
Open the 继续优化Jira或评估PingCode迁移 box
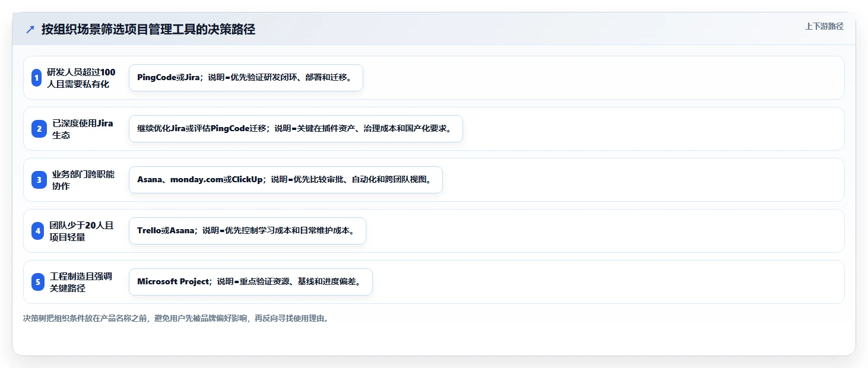(296, 129)
